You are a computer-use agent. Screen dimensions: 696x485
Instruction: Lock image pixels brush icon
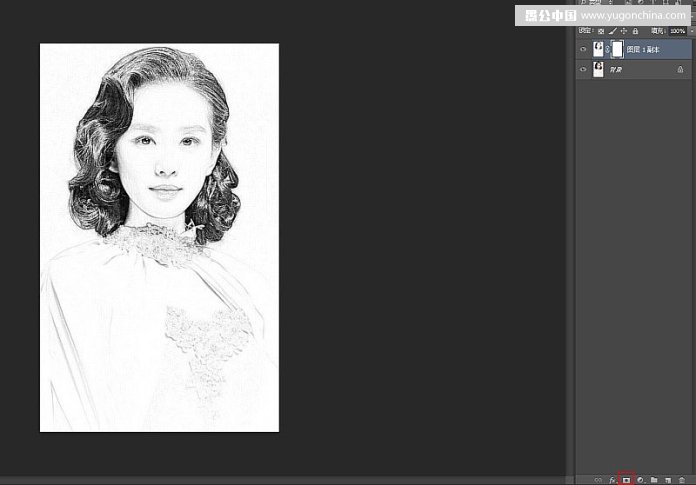[613, 31]
